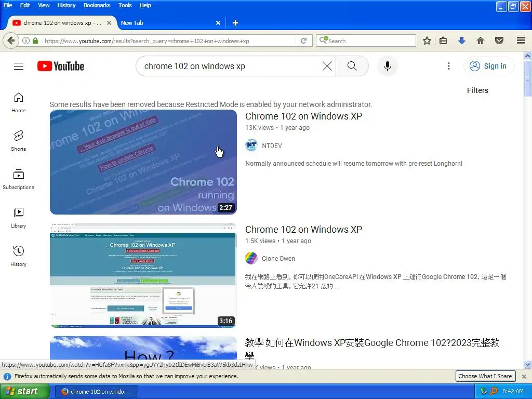Go to Firefox home page icon
532x399 pixels.
[480, 41]
